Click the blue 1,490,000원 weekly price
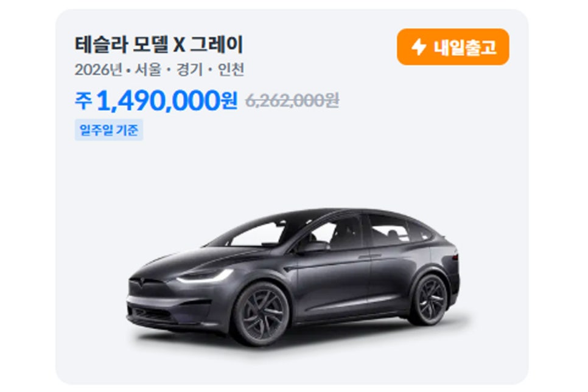 click(x=167, y=100)
